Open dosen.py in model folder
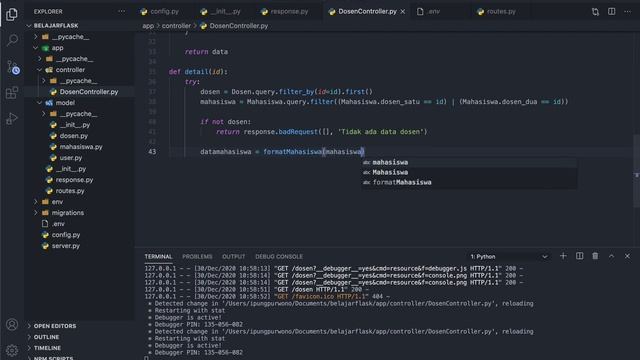Viewport: 640px width, 360px height. 73,136
